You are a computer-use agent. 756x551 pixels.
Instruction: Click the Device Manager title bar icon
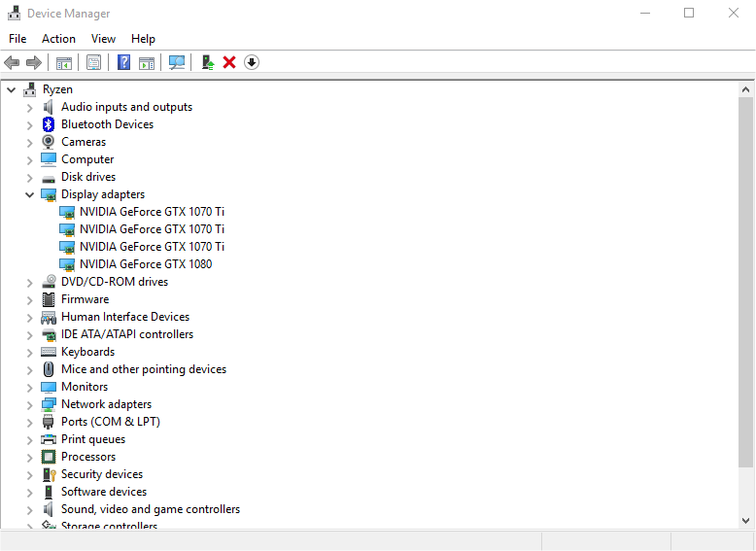point(14,13)
